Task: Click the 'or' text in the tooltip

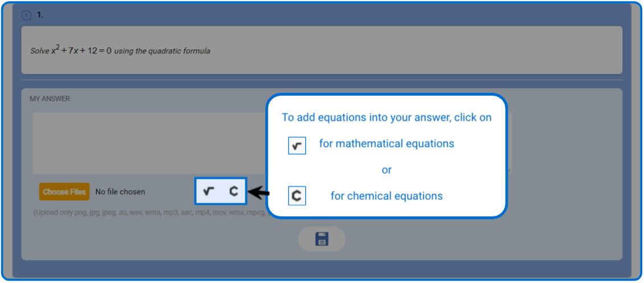Action: coord(387,170)
